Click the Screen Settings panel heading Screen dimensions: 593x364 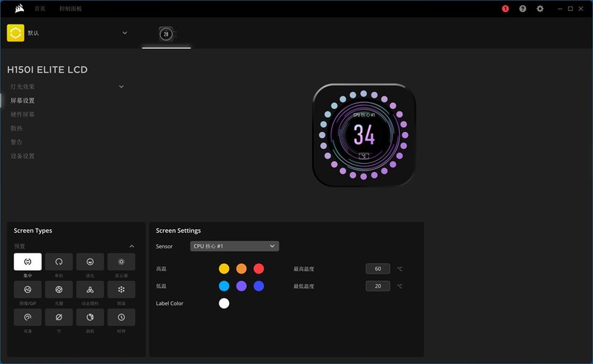click(x=179, y=231)
